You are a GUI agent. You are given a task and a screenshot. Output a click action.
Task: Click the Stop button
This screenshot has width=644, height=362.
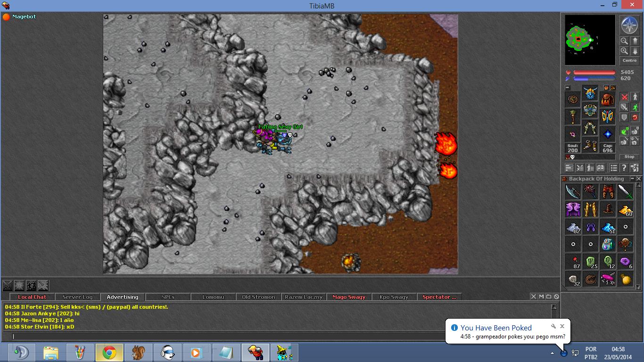629,156
